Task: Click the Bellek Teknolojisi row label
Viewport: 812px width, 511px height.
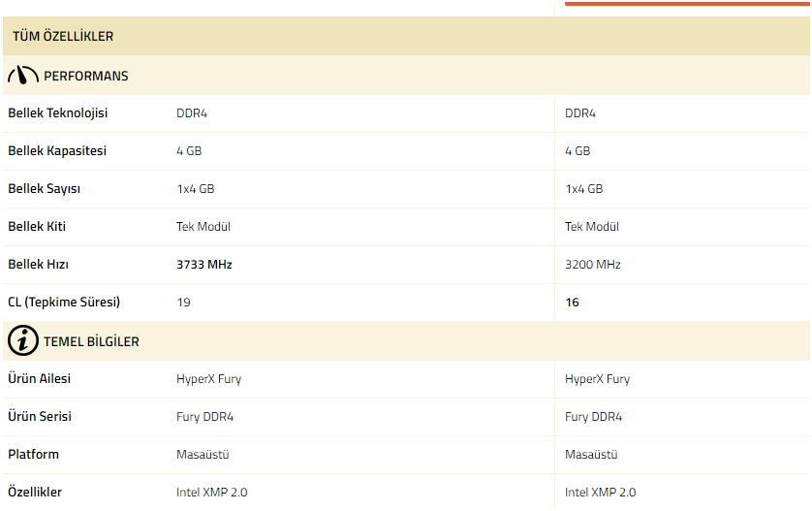Action: click(58, 113)
